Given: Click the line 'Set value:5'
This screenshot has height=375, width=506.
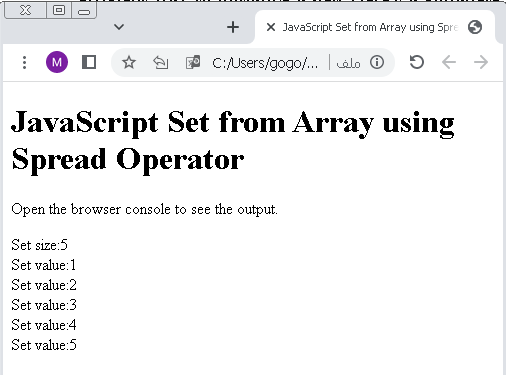Looking at the screenshot, I should 44,345.
